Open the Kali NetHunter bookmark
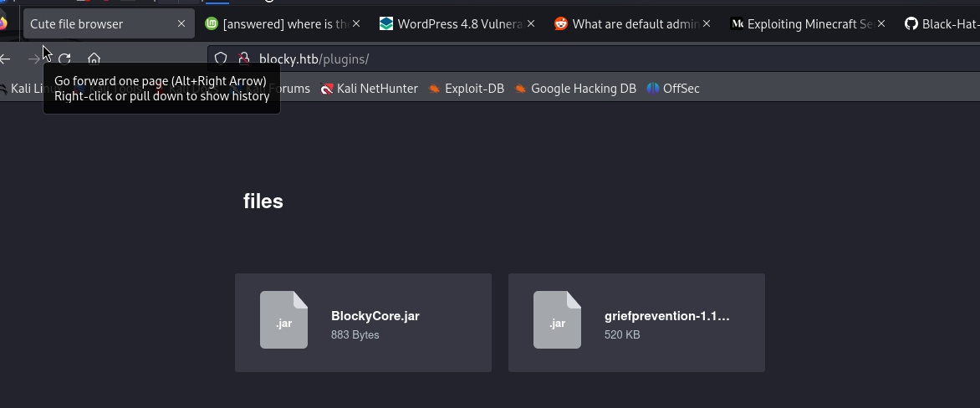The height and width of the screenshot is (408, 980). (x=369, y=89)
